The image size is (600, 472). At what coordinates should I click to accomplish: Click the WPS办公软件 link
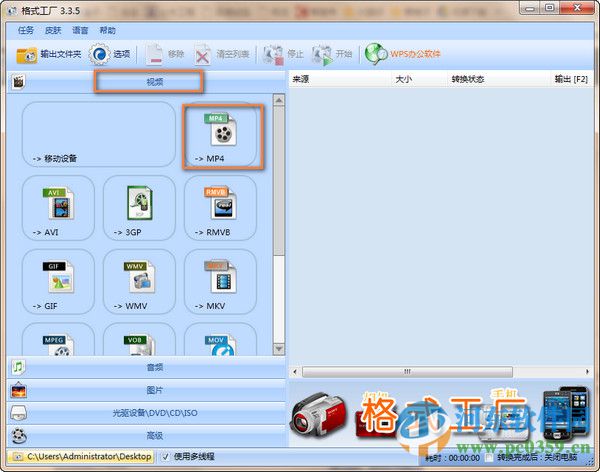coord(404,54)
